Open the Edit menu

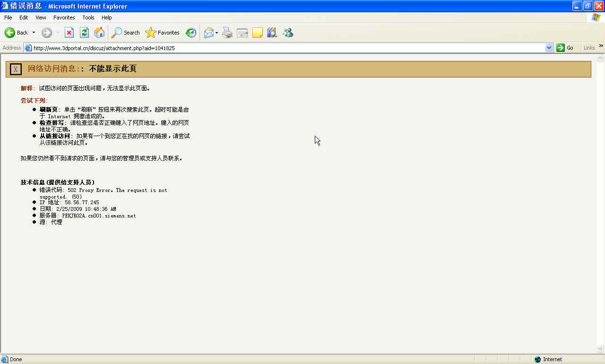pyautogui.click(x=24, y=17)
